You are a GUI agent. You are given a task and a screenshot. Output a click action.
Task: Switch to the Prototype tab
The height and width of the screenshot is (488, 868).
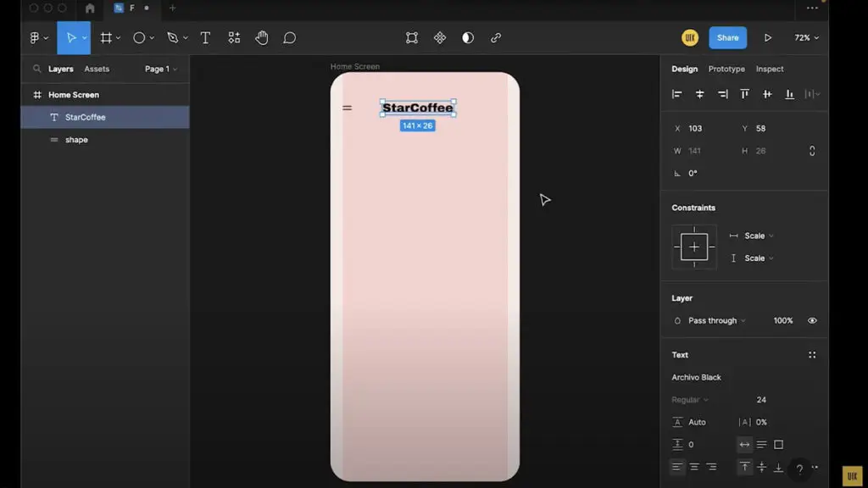pos(726,69)
